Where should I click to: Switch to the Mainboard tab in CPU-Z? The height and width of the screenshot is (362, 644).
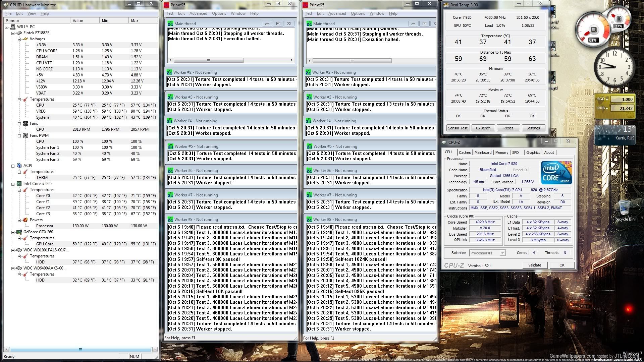(x=483, y=153)
